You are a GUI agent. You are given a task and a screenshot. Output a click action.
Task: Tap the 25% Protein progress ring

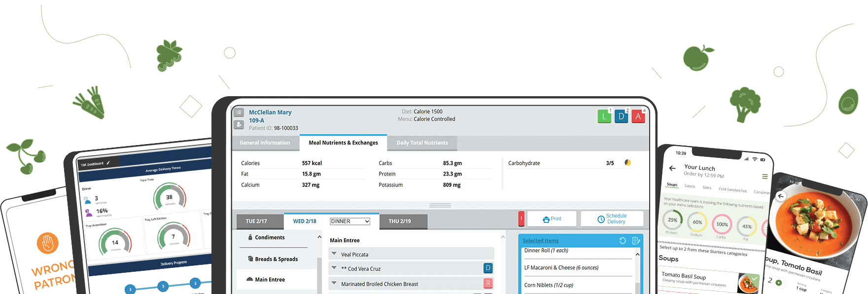(672, 220)
